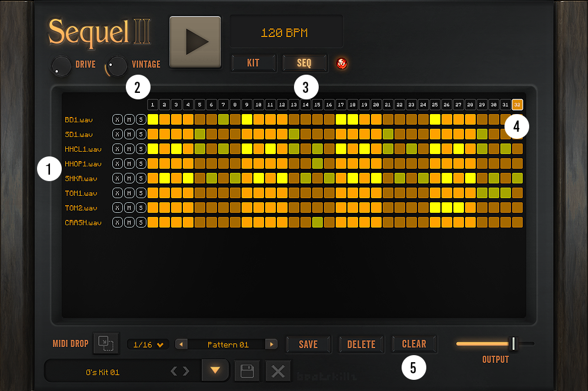The image size is (588, 391).
Task: Click the G's Kit 01 preset name
Action: point(102,372)
